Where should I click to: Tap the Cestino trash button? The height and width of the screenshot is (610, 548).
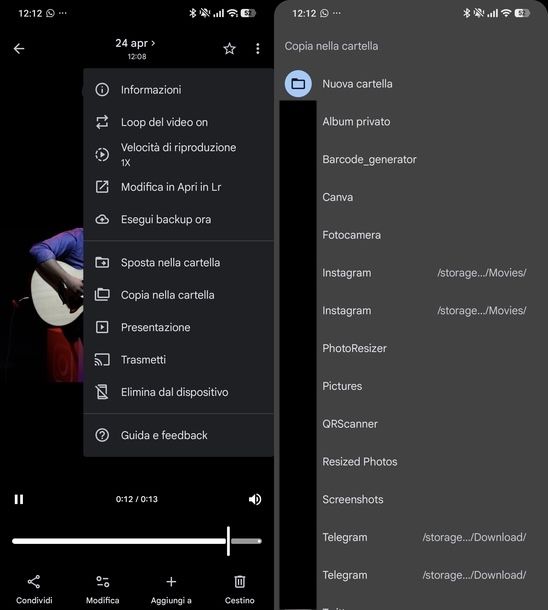(240, 589)
